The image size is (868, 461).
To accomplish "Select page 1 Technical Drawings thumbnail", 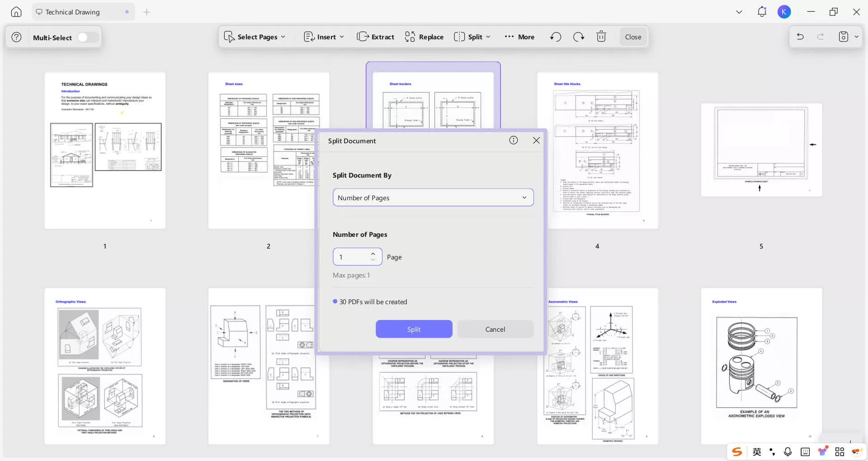I will [x=105, y=151].
